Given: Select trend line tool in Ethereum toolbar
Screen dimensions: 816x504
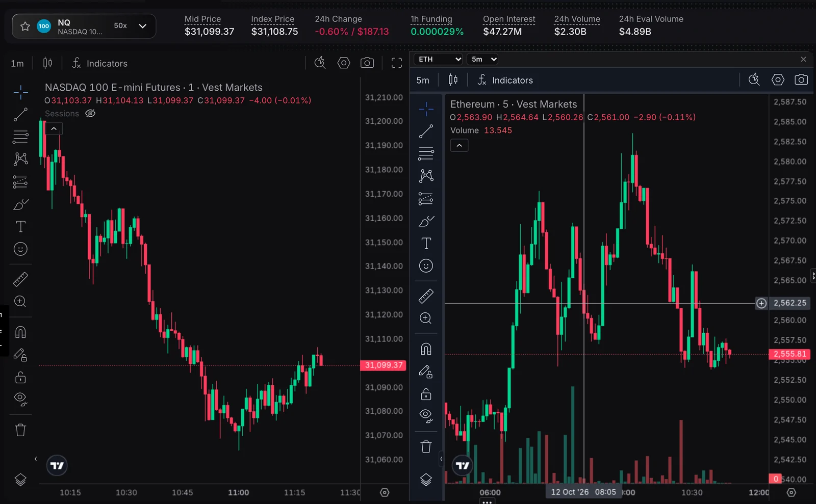Looking at the screenshot, I should tap(426, 131).
